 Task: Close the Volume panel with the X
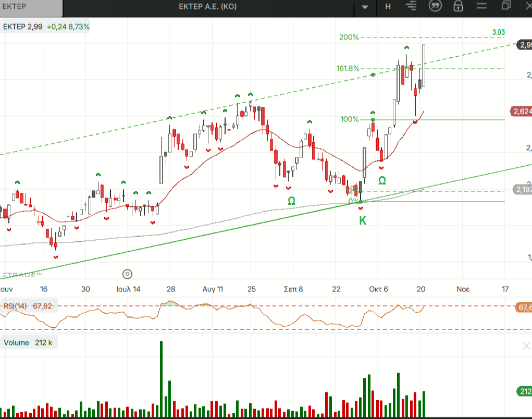526,346
